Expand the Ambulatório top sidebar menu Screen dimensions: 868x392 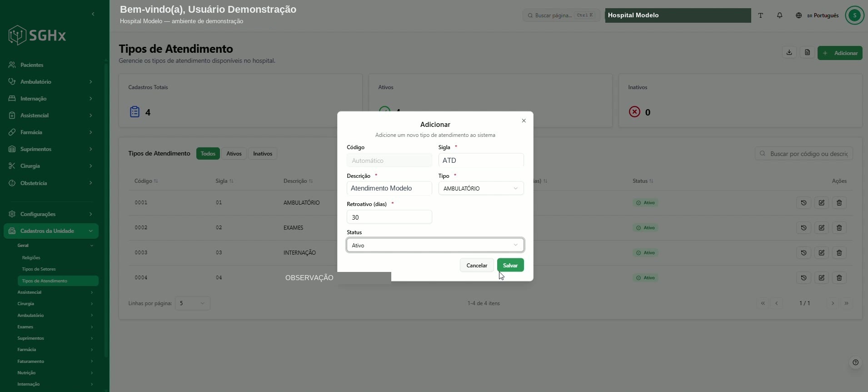(x=51, y=82)
